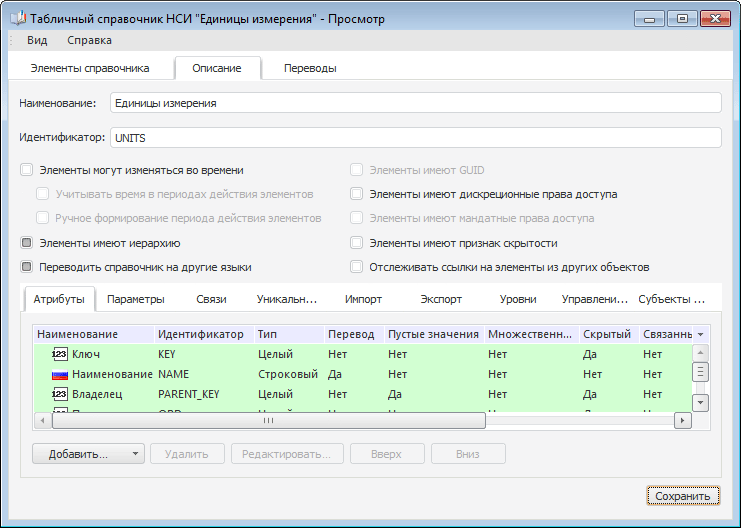
Task: Select the KEY identifier cell
Action: pos(204,354)
